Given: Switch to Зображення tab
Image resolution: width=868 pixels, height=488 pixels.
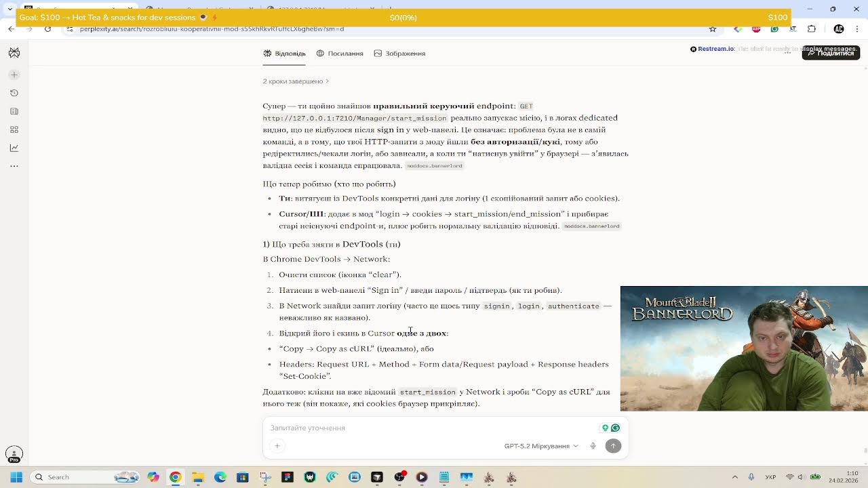Looking at the screenshot, I should pyautogui.click(x=400, y=54).
